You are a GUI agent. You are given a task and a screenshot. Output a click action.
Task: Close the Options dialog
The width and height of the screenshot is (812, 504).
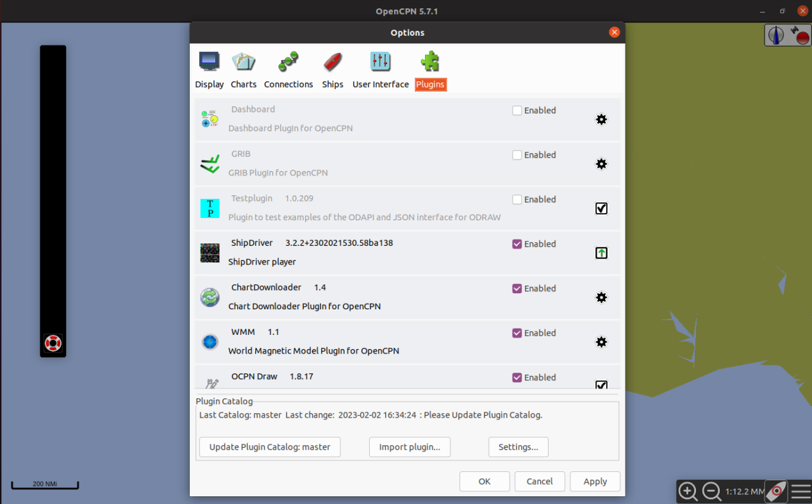tap(614, 32)
